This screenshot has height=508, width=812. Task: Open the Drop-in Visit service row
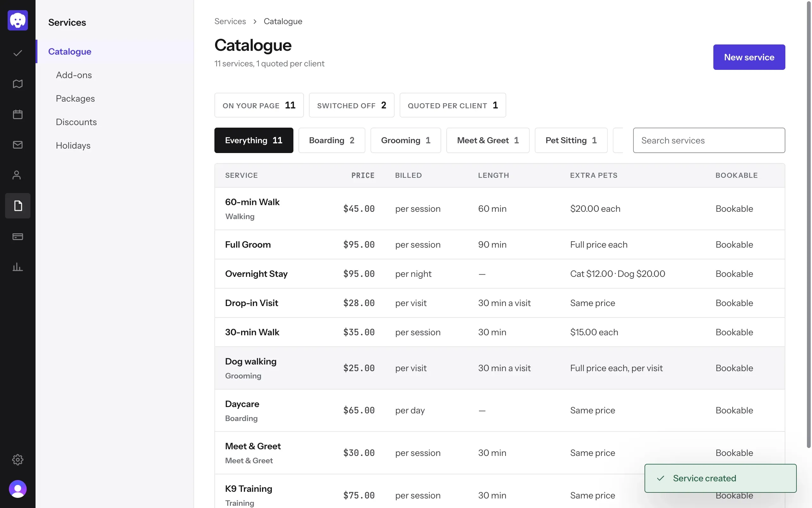click(x=500, y=303)
